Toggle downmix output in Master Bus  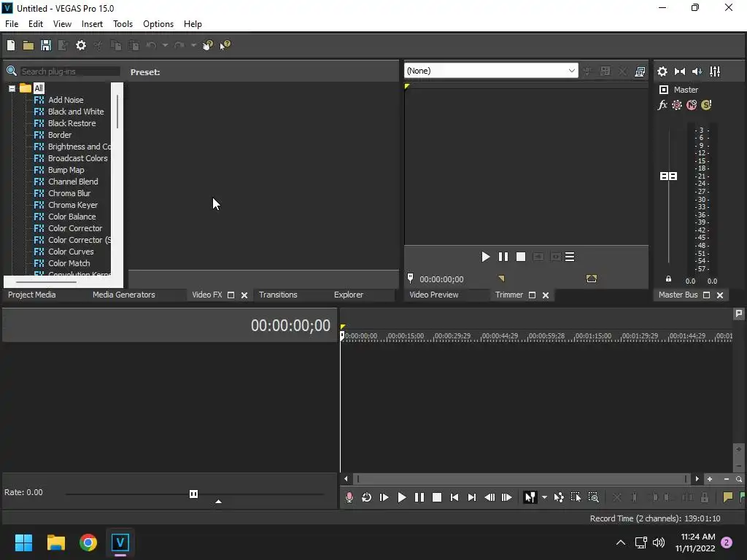[x=680, y=71]
